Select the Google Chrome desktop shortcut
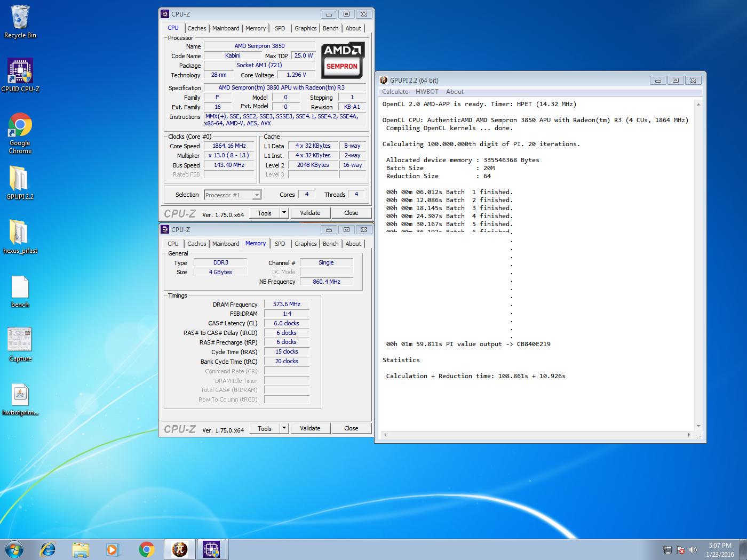This screenshot has height=560, width=747. click(20, 133)
